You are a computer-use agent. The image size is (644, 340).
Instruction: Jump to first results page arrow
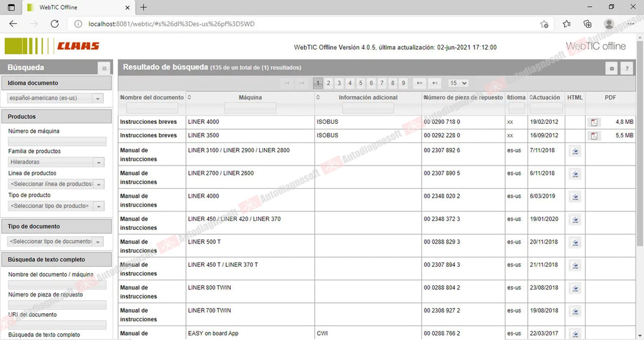[287, 83]
